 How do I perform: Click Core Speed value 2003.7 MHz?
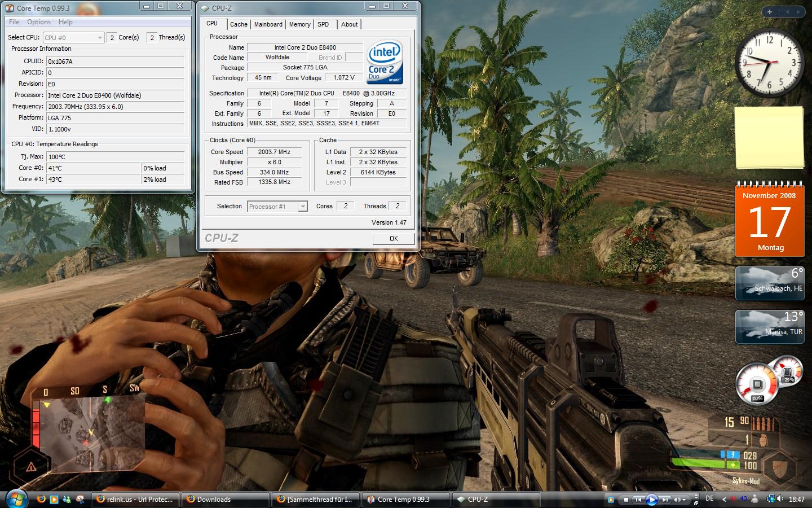point(274,152)
